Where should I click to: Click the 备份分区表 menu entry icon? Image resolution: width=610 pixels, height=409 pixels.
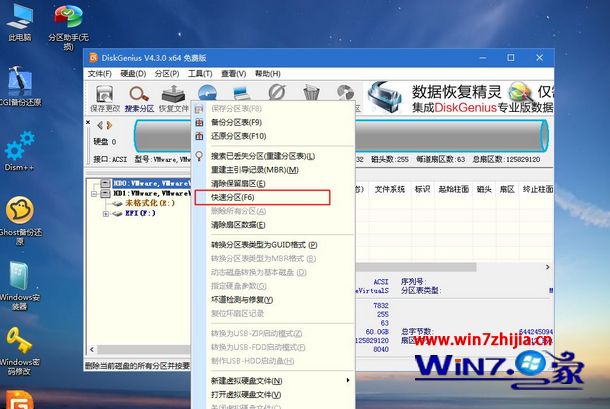click(199, 123)
